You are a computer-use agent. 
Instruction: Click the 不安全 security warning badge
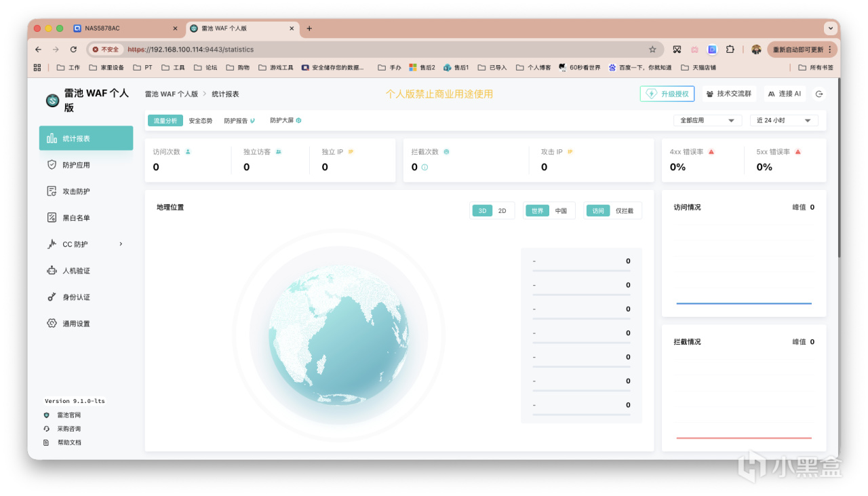106,50
